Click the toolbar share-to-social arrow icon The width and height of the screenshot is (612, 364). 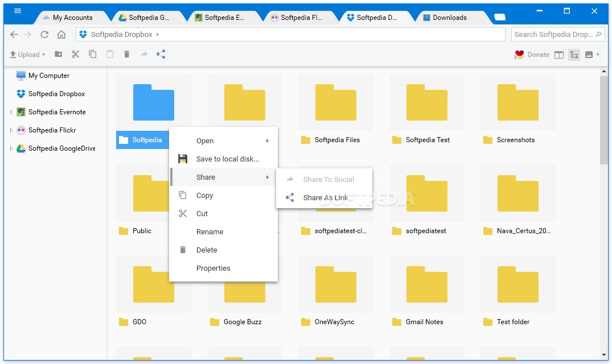[x=144, y=54]
